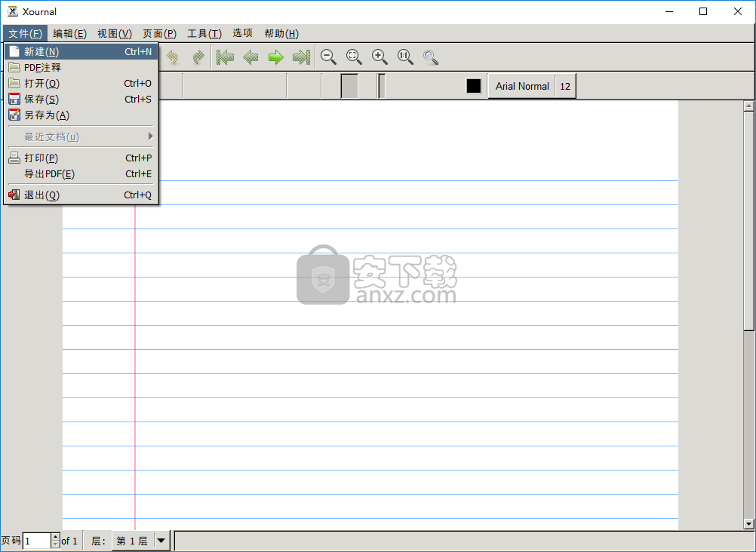Screen dimensions: 756x552
Task: Minimize the Xournal window
Action: click(669, 11)
